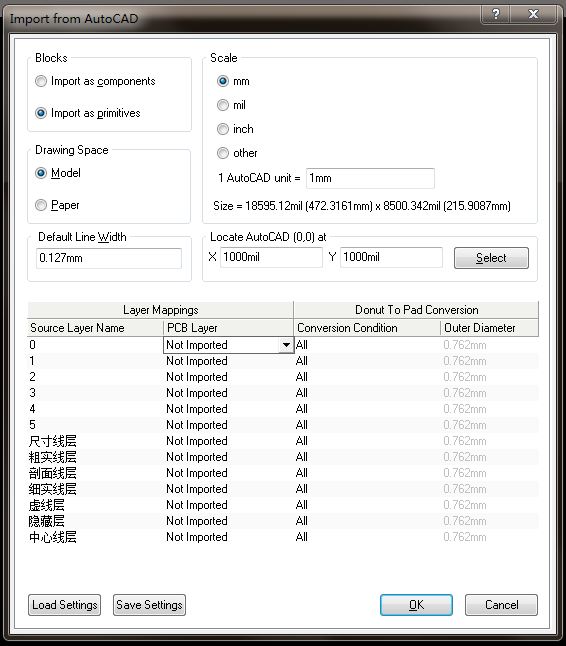Click the Y location field
Viewport: 566px width, 646px height.
point(391,257)
